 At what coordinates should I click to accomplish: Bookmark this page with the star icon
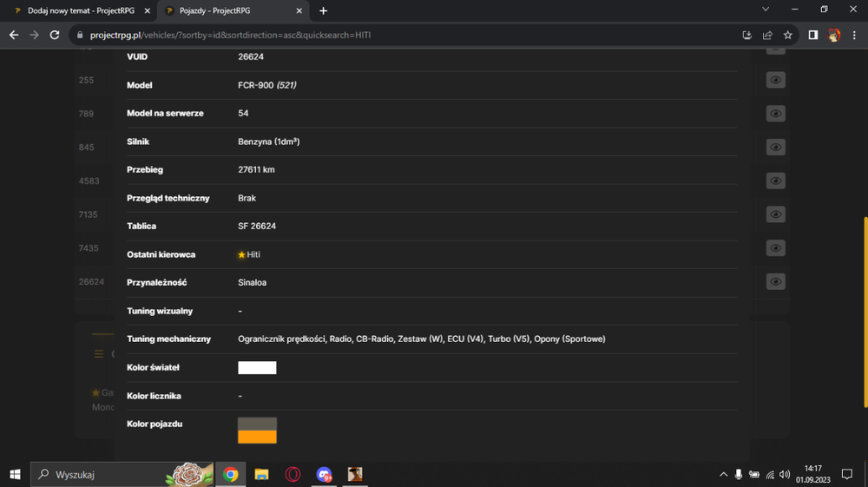[x=788, y=35]
